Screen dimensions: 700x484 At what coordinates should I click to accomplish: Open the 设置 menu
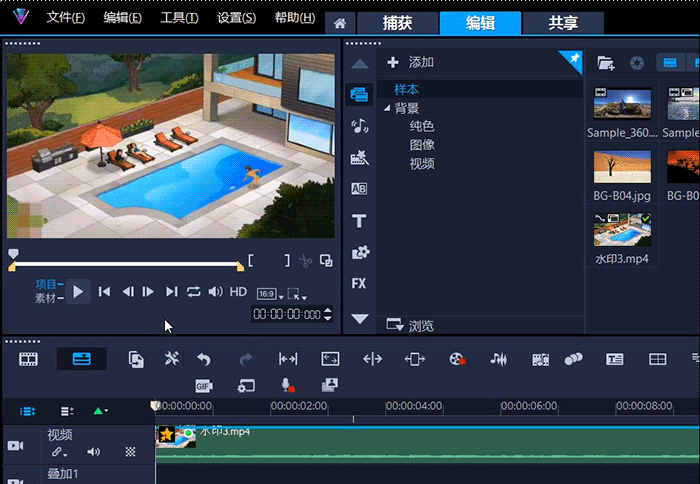(237, 18)
